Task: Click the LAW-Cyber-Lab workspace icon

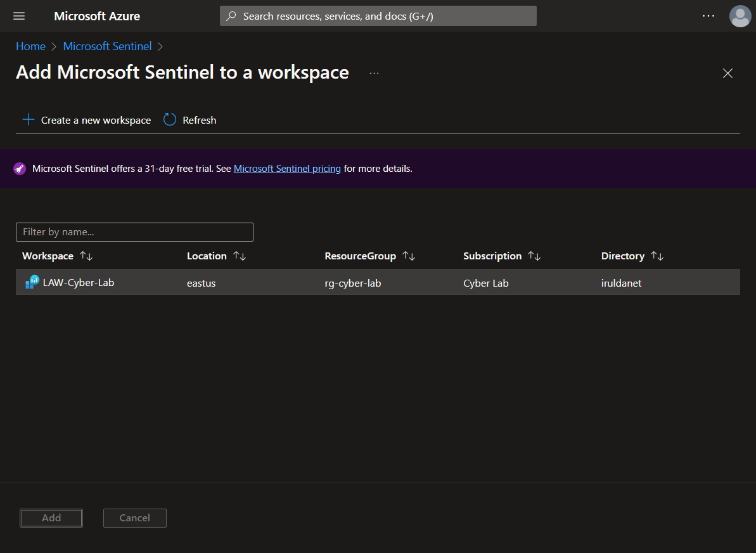Action: pyautogui.click(x=32, y=282)
